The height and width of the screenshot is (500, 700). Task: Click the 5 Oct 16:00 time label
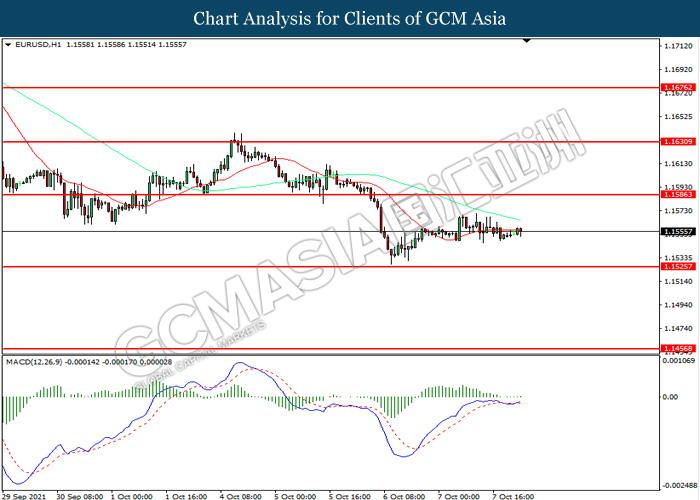pos(350,496)
